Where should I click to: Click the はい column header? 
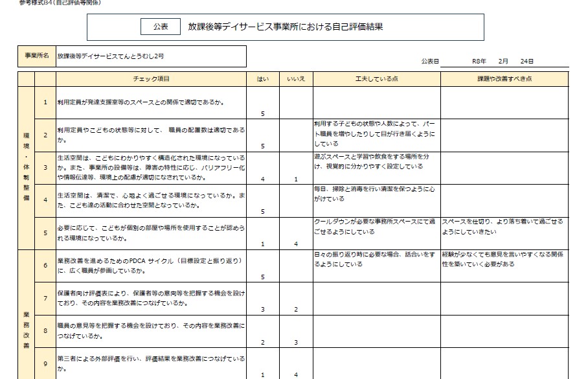coord(263,79)
